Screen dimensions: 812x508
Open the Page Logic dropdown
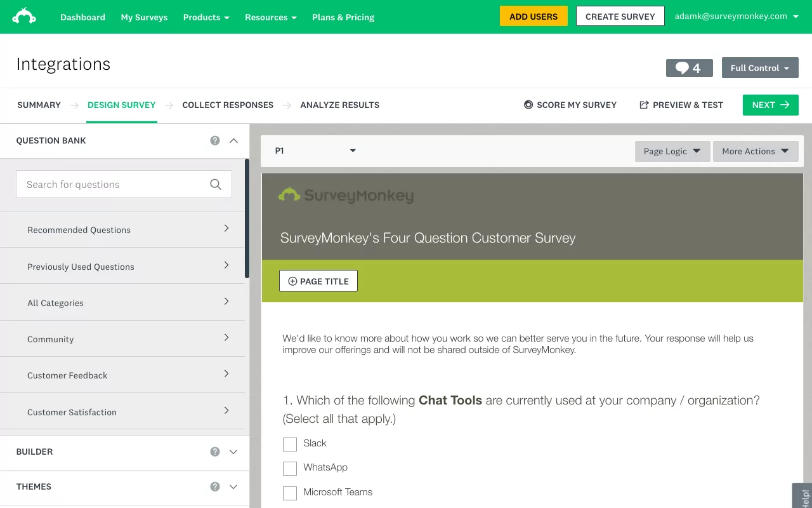point(672,151)
